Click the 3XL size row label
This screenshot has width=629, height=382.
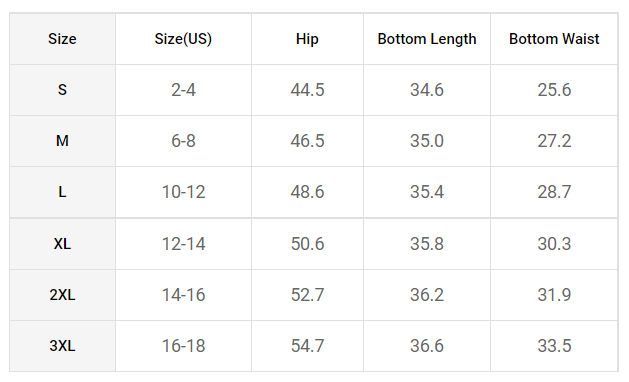(62, 345)
